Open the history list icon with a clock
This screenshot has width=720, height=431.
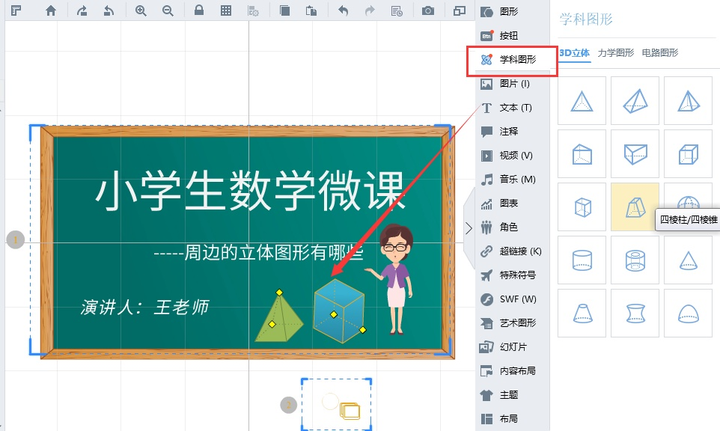pyautogui.click(x=397, y=11)
